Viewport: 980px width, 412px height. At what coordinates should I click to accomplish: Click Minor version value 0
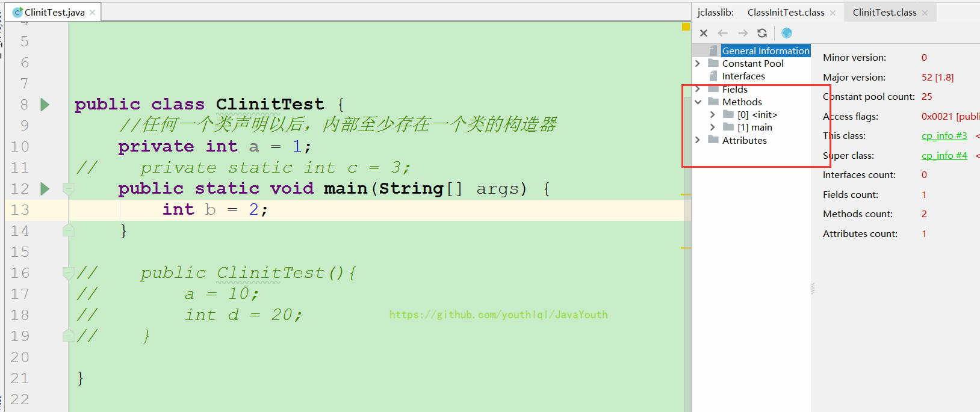[924, 57]
